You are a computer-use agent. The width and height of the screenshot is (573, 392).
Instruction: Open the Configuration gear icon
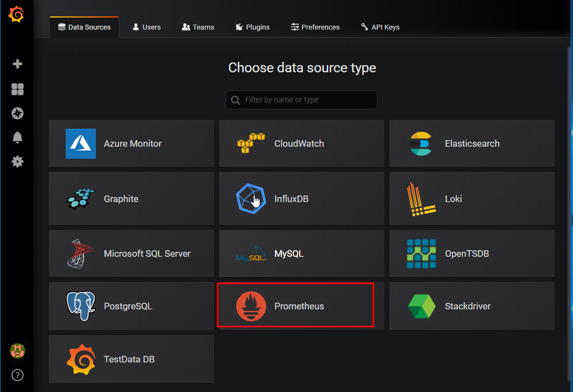pyautogui.click(x=18, y=162)
